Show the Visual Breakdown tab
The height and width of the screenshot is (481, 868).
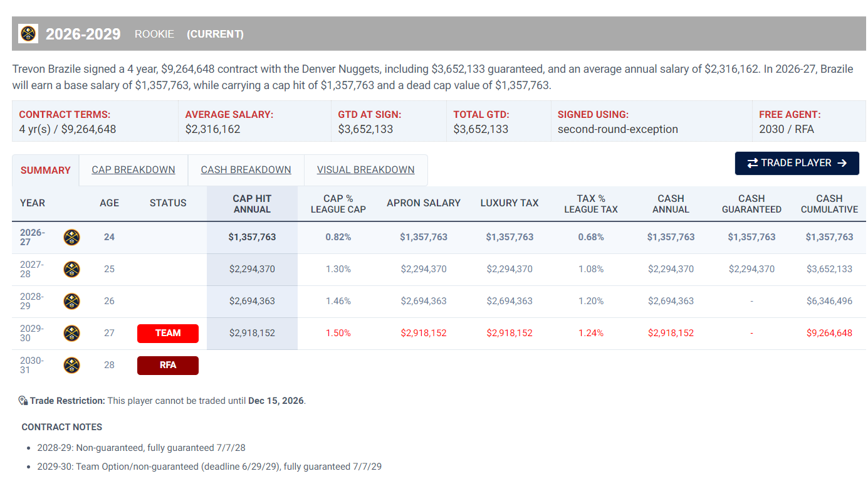365,170
